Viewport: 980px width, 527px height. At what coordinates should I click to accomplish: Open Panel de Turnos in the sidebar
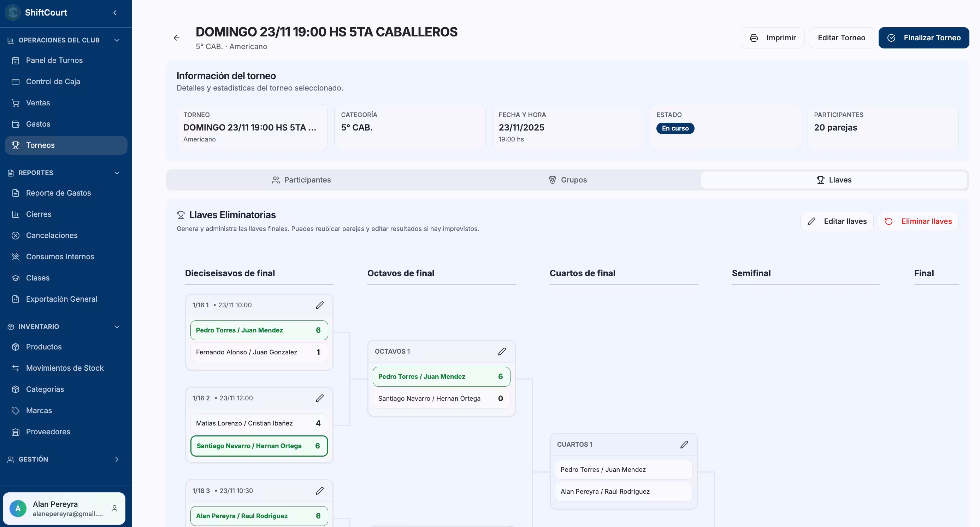click(54, 60)
